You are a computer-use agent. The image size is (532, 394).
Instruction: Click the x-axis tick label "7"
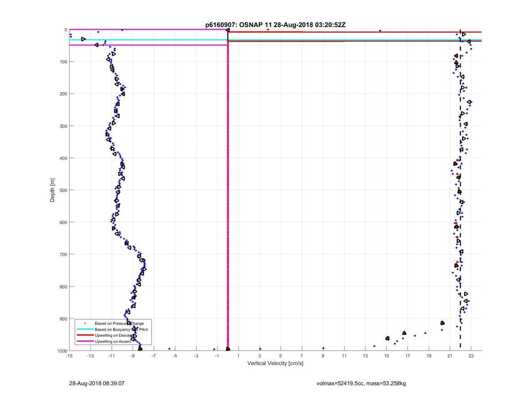302,356
